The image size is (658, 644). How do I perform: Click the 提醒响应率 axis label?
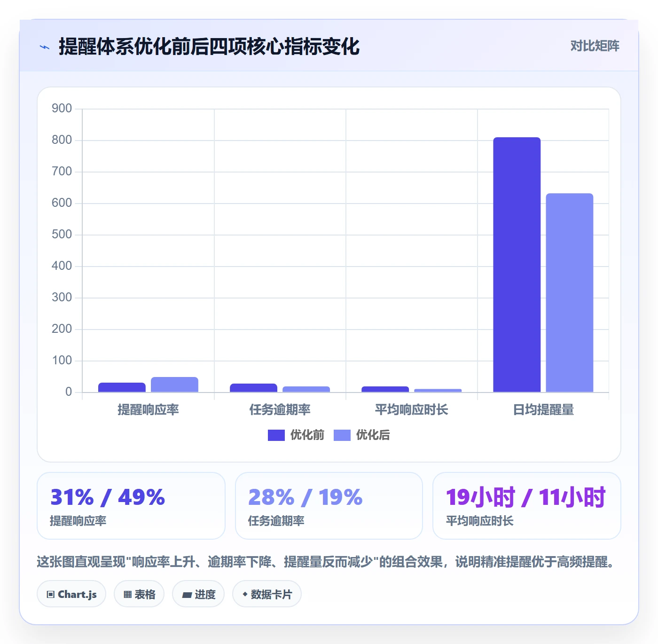click(148, 409)
